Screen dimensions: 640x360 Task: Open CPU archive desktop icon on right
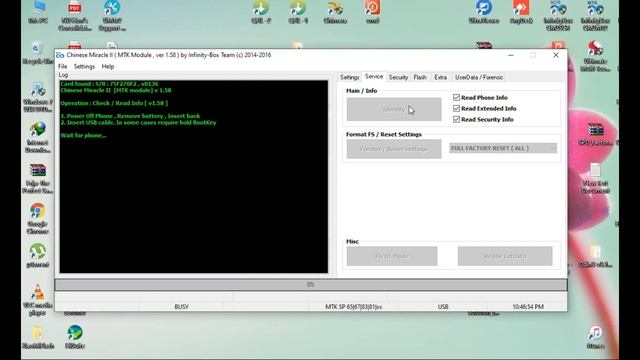tap(595, 133)
